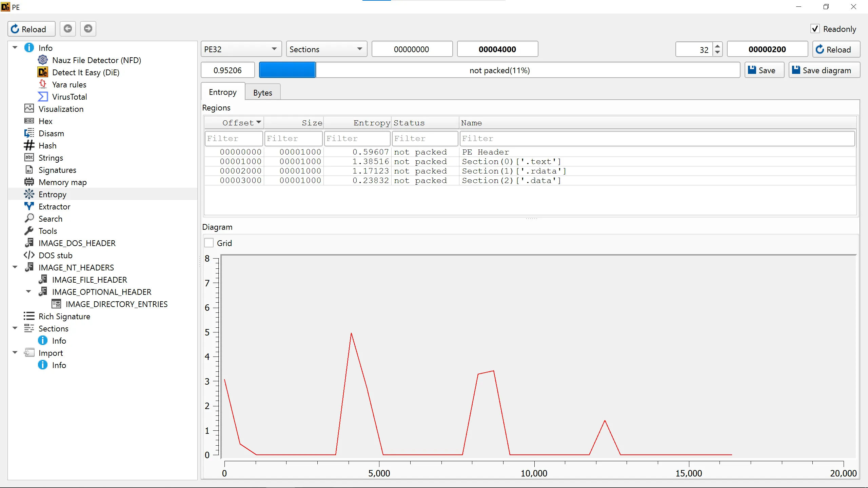Open the Hex viewer
Image resolution: width=868 pixels, height=488 pixels.
(45, 121)
